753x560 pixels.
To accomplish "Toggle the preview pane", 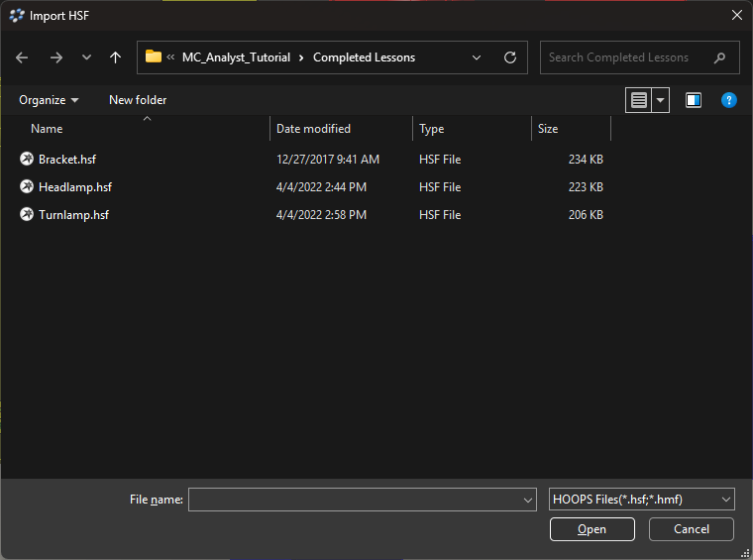I will click(694, 100).
